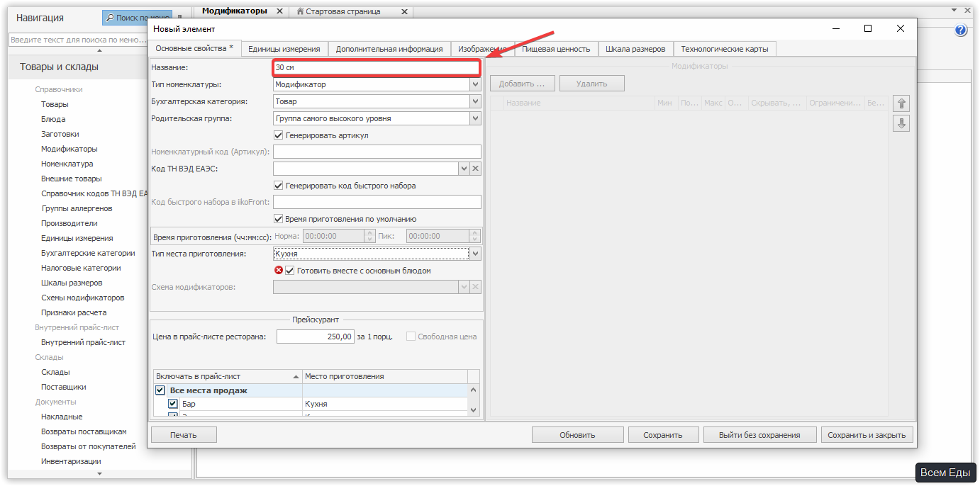Close the Модификаторы tab with its X
Image resolution: width=980 pixels, height=486 pixels.
click(x=279, y=11)
